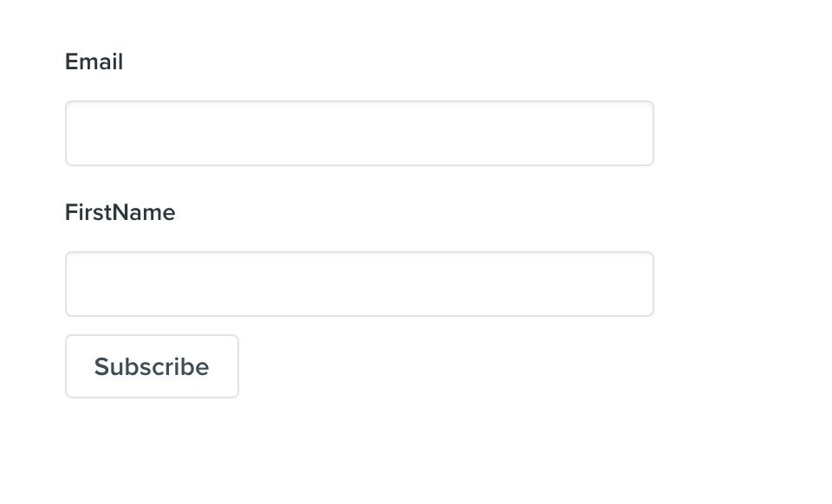Click inside the Email input field
The height and width of the screenshot is (504, 832).
pos(360,132)
